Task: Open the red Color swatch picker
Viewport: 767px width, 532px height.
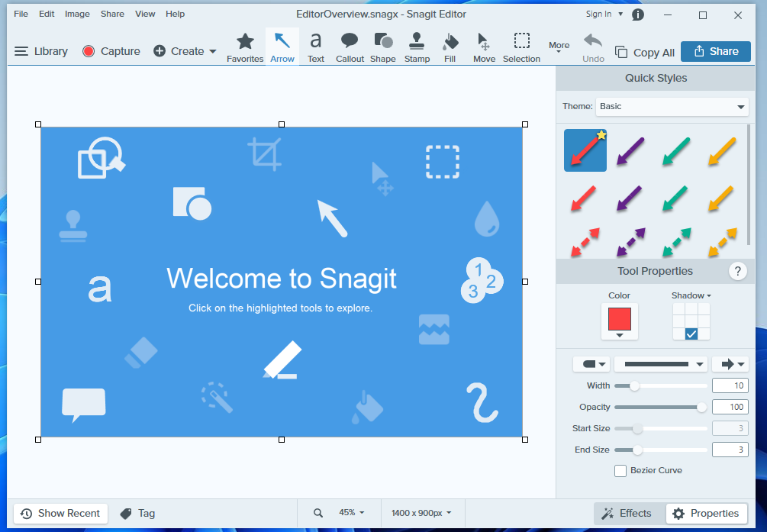Action: coord(619,321)
